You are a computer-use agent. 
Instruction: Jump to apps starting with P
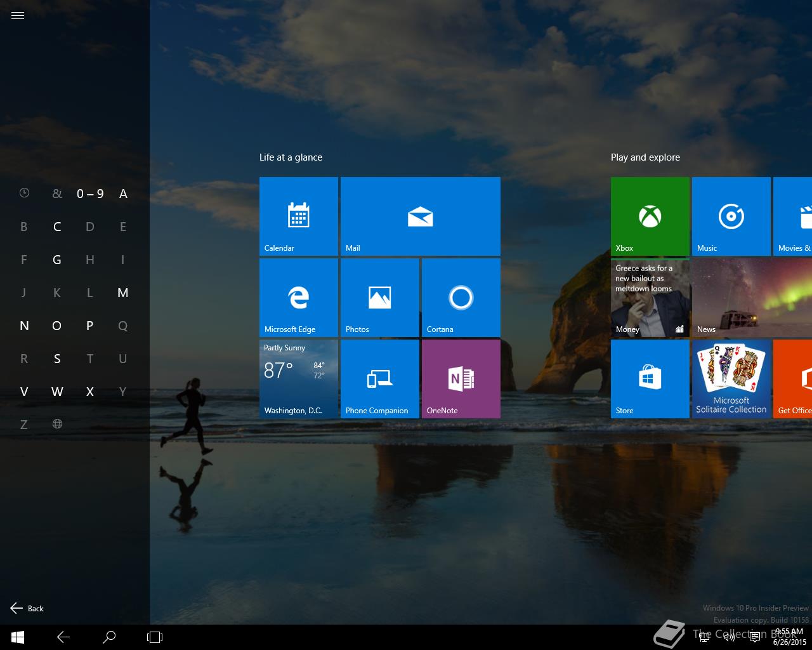point(90,326)
